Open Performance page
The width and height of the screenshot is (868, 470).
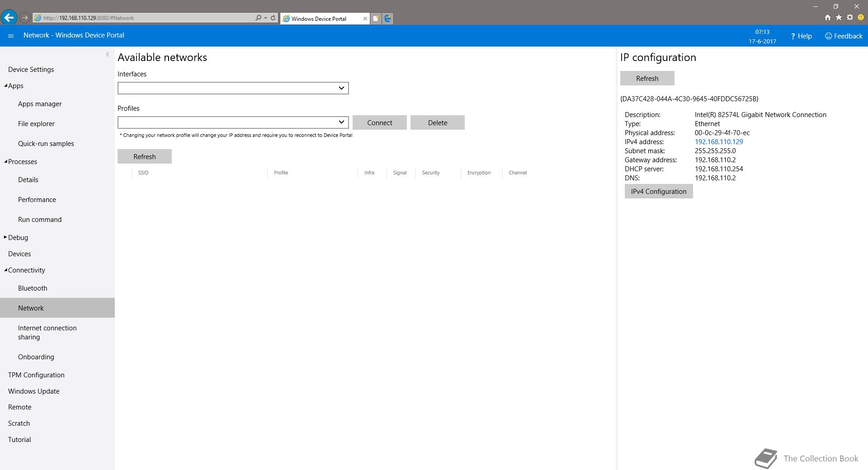(x=37, y=200)
